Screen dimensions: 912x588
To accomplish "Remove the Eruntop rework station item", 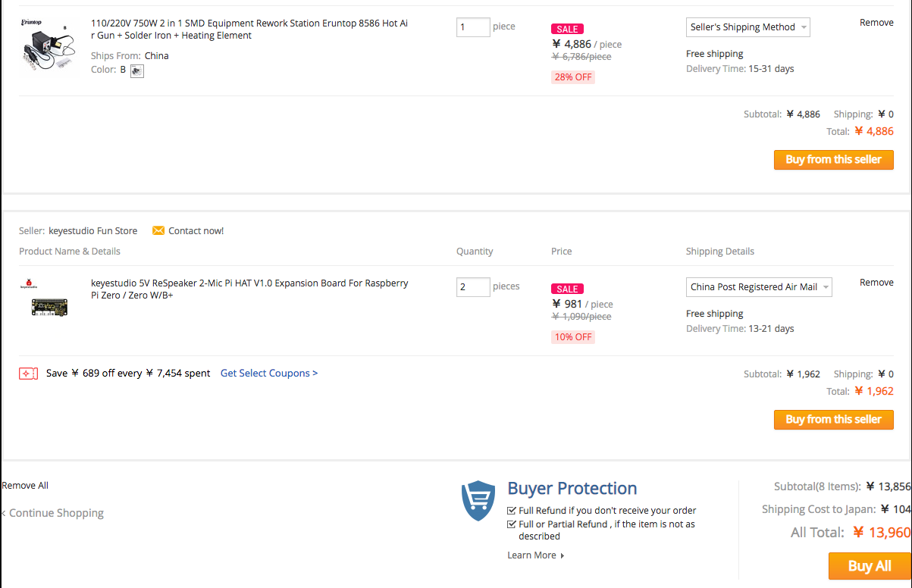I will (876, 23).
